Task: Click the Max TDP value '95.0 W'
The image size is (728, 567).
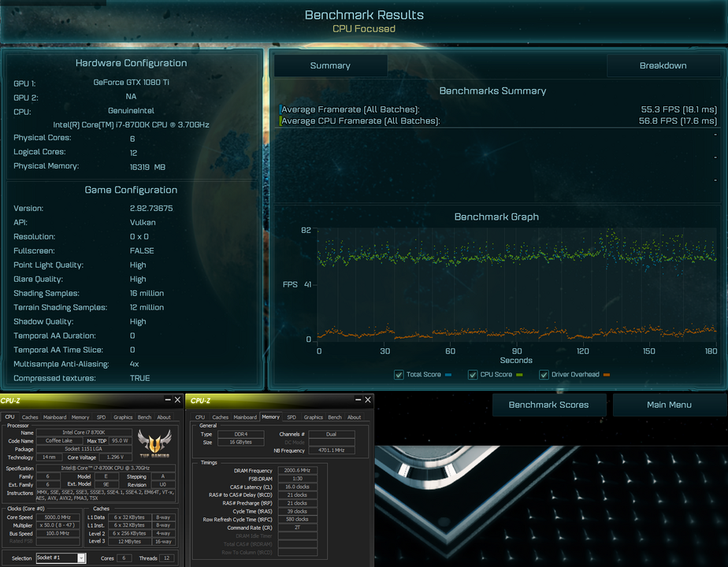Action: tap(120, 441)
